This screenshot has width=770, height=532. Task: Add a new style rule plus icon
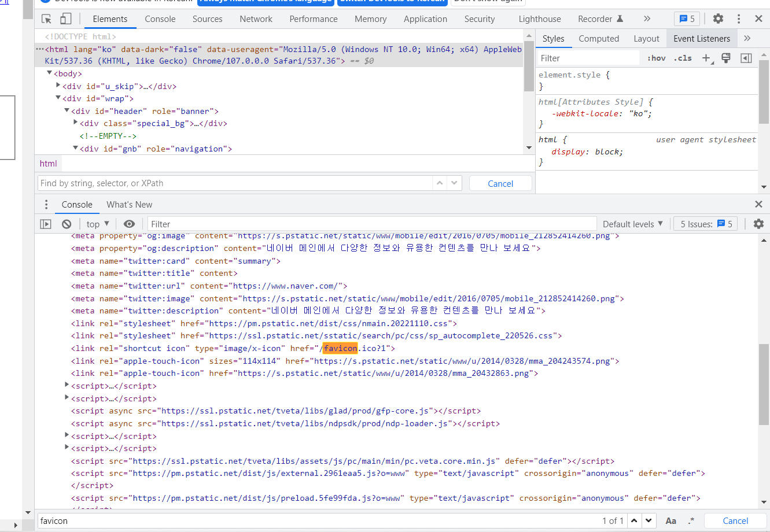click(706, 58)
